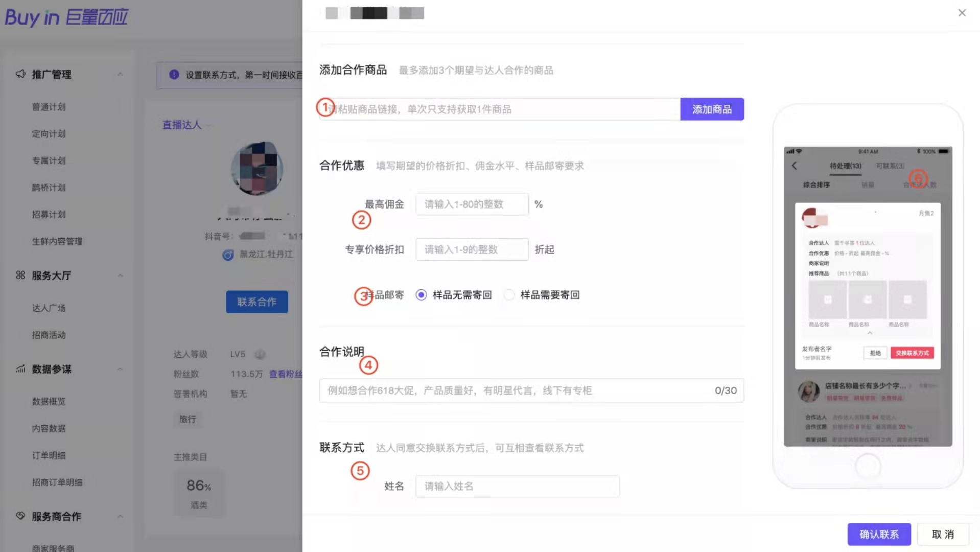Open 普通计划 in sidebar
The height and width of the screenshot is (552, 980).
[49, 107]
